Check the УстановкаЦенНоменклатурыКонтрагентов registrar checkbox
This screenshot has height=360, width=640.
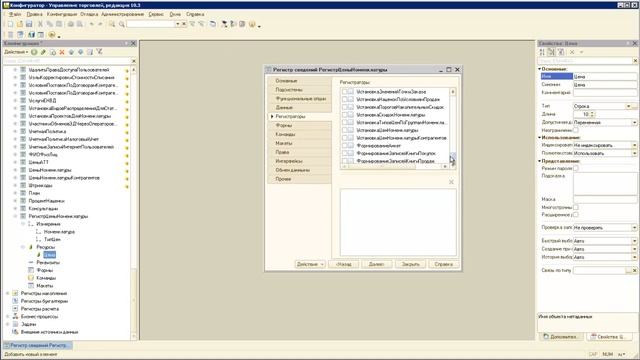[345, 138]
